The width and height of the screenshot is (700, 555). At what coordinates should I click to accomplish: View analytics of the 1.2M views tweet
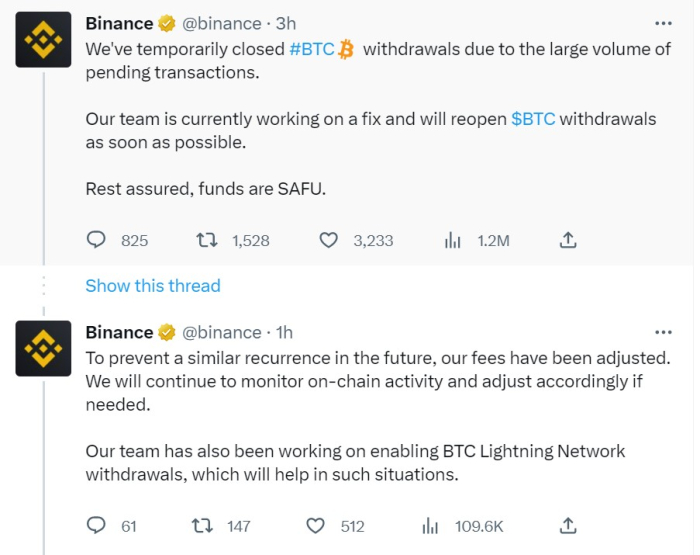[x=451, y=240]
